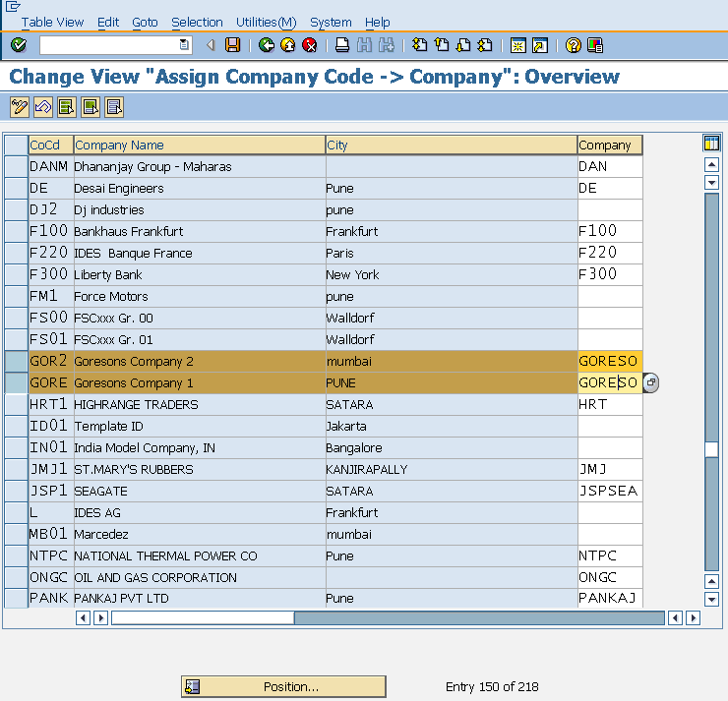Go back using the green arrow icon
The image size is (728, 701).
coord(267,45)
